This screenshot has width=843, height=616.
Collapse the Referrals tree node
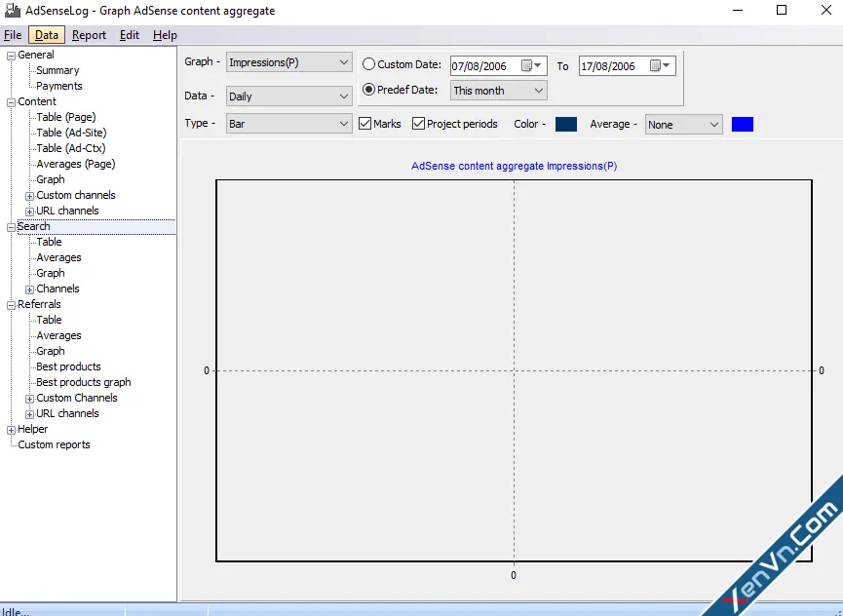(x=11, y=305)
